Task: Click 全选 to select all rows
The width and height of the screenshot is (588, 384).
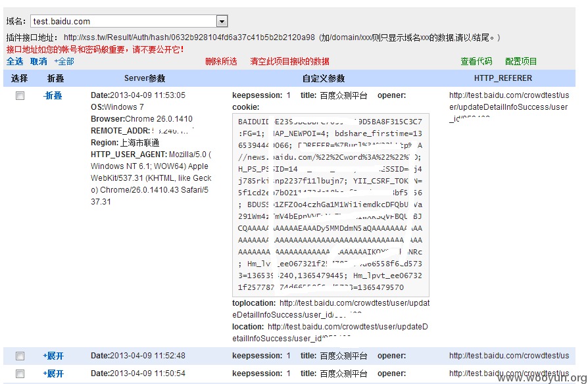Action: click(x=14, y=62)
